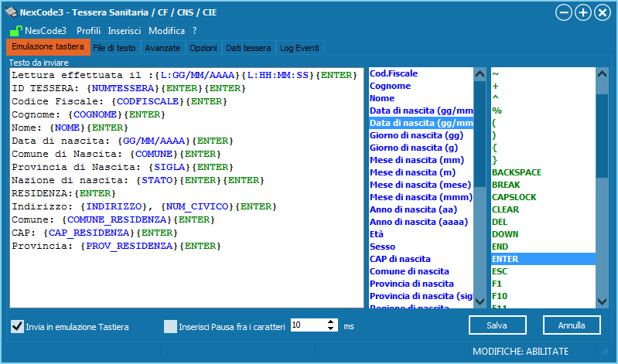Increase pause milliseconds with up arrow
This screenshot has height=364, width=618.
[332, 322]
